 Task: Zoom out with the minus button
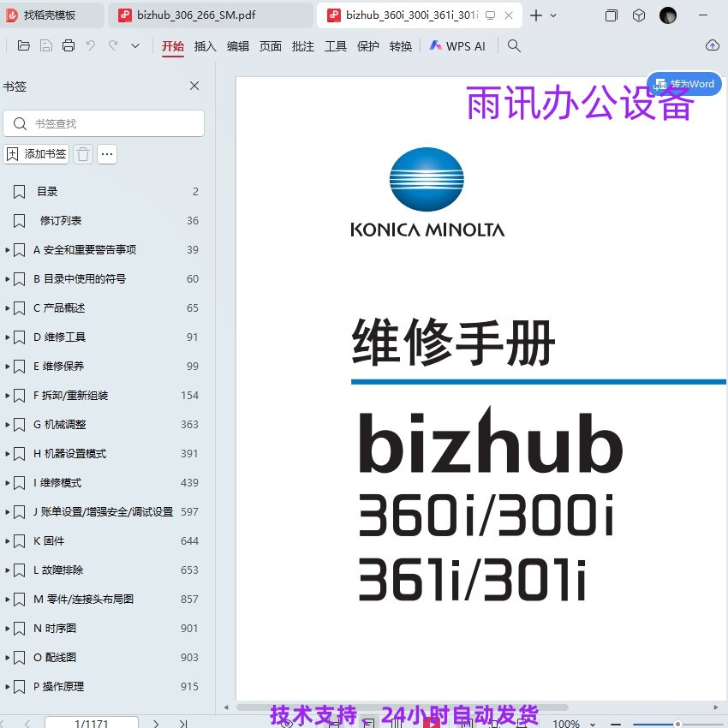pyautogui.click(x=616, y=724)
